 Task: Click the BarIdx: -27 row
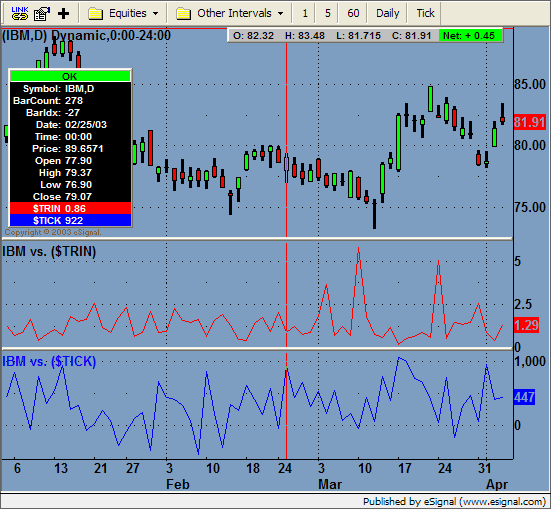pyautogui.click(x=71, y=112)
